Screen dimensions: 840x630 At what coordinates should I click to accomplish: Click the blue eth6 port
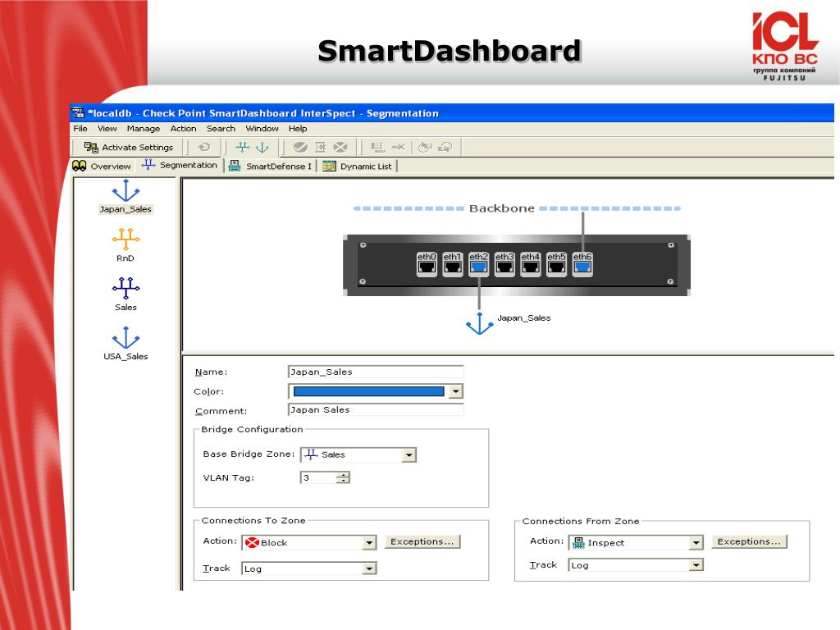(x=582, y=264)
